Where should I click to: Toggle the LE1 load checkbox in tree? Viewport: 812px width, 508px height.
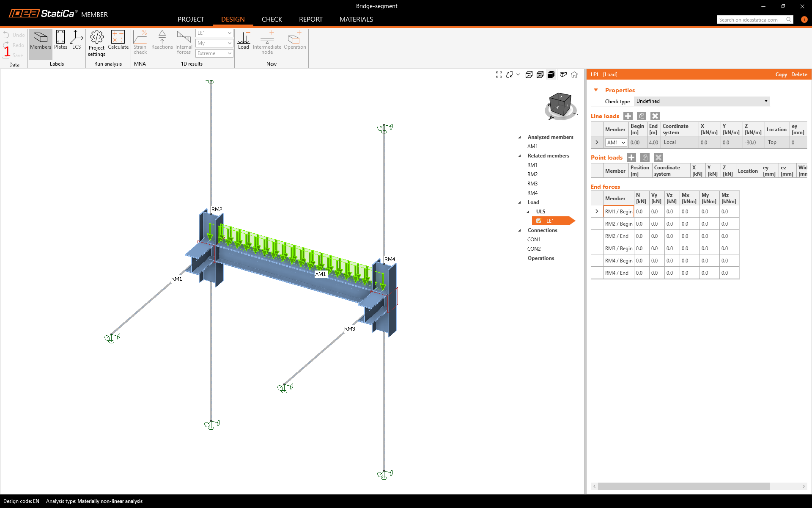point(539,221)
